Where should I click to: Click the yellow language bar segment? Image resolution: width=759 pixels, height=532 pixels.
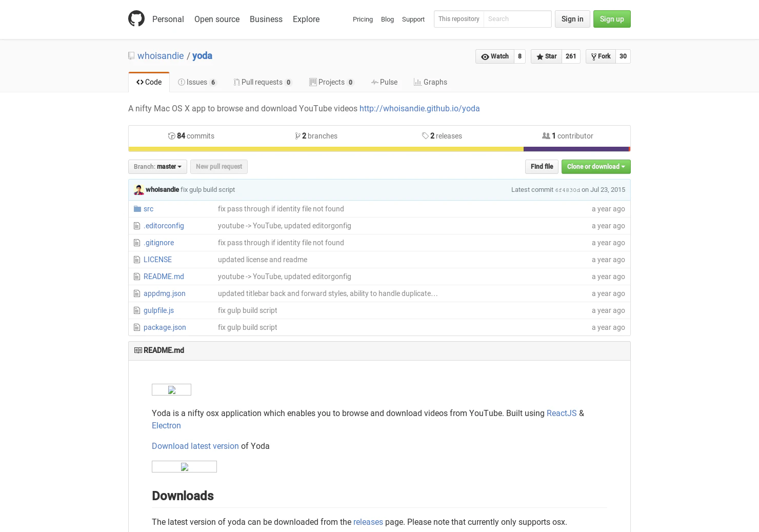tap(326, 149)
